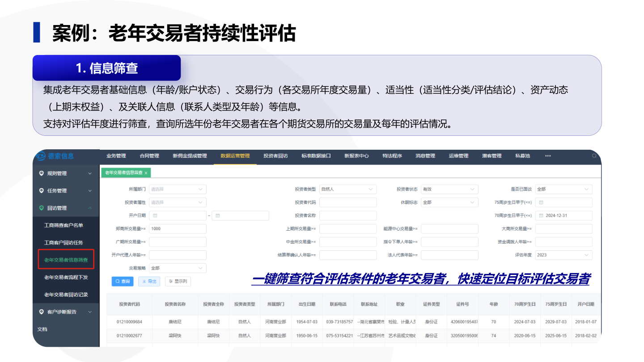Open the search icon in the top navigation
The width and height of the screenshot is (644, 362).
(594, 156)
